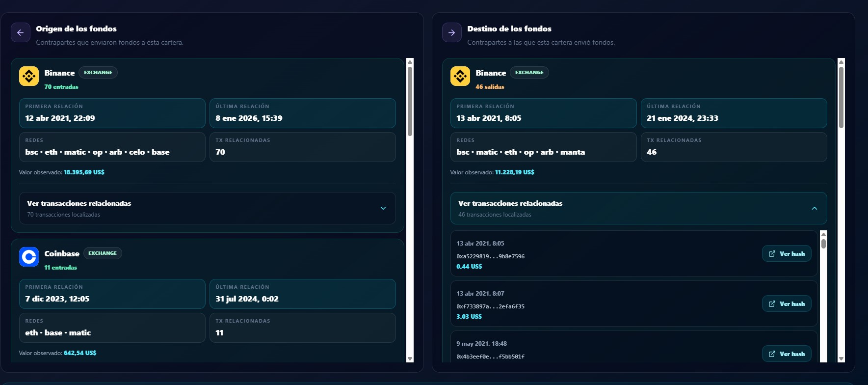Click the transaction list inner scrollbar up arrow
The height and width of the screenshot is (385, 868).
824,234
